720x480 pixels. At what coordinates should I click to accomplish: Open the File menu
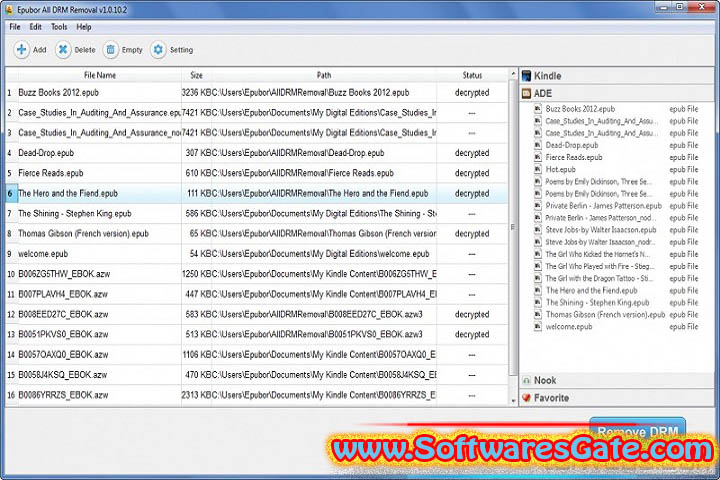[x=15, y=27]
